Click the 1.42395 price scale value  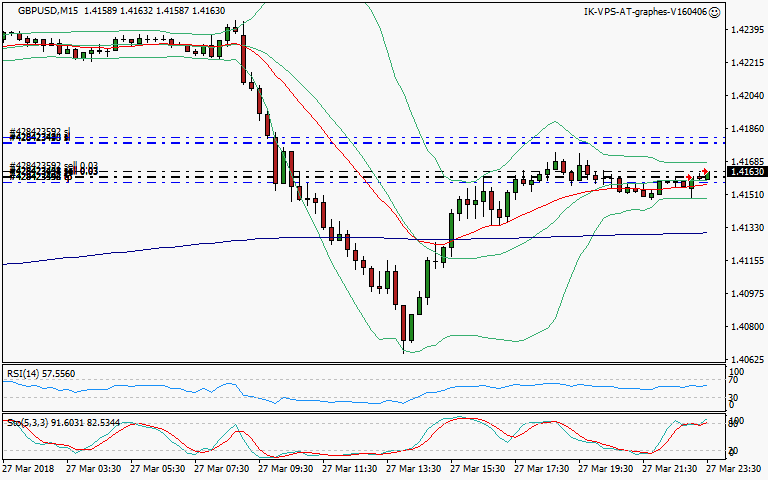pos(743,30)
